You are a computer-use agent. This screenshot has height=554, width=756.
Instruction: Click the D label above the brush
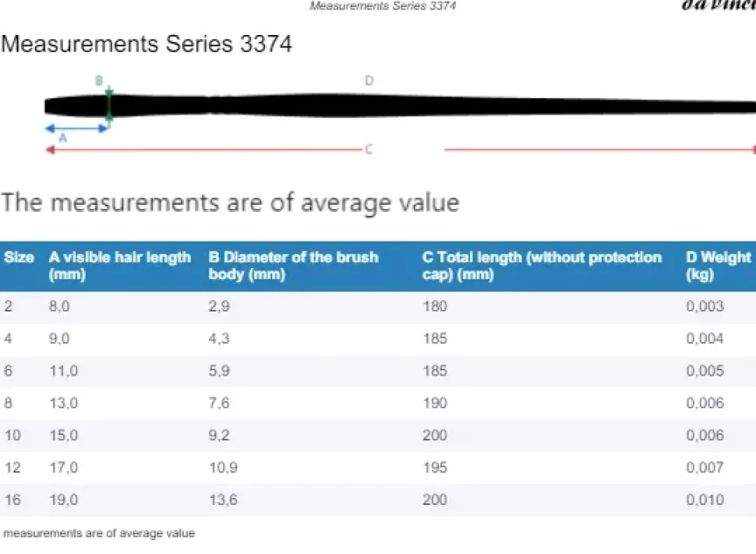(369, 80)
